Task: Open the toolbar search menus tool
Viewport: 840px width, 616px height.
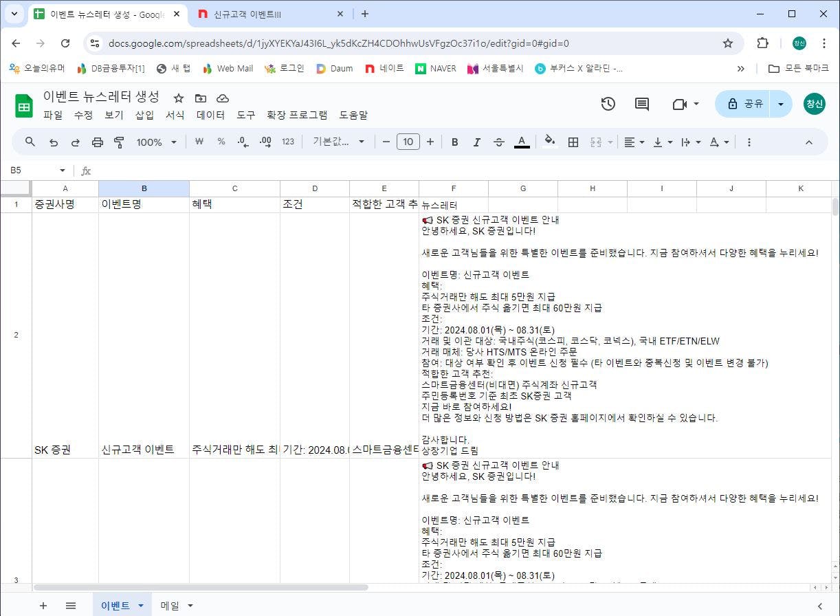Action: click(x=30, y=142)
